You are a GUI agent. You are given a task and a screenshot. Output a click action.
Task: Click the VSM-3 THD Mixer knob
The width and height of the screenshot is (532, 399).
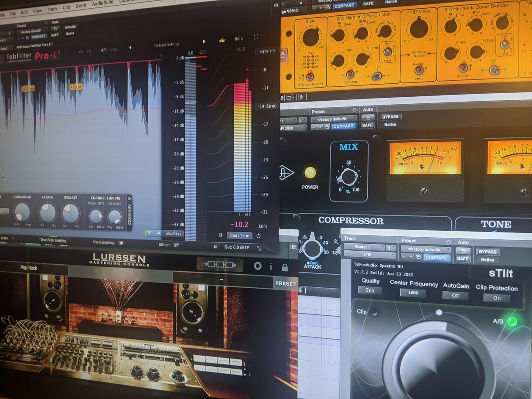click(x=419, y=27)
